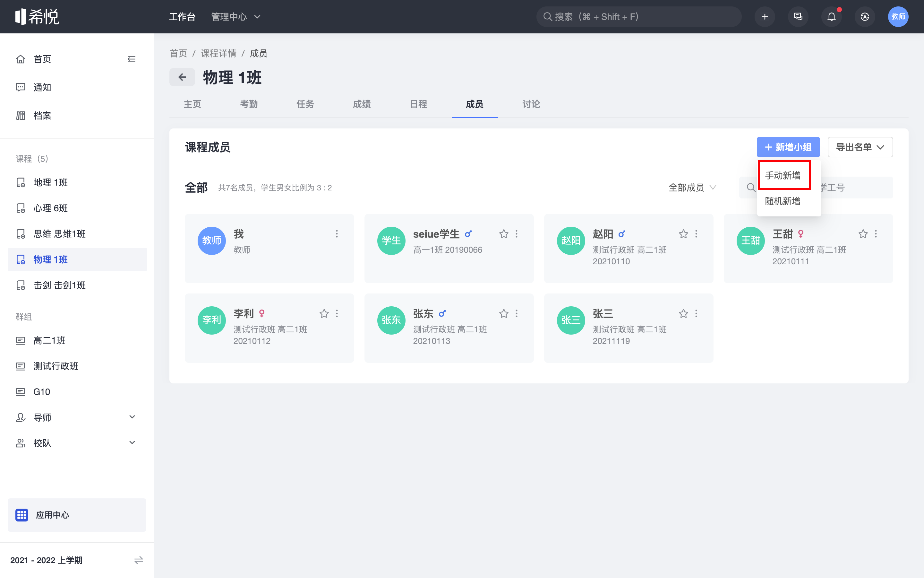Click the 希悦 logo

coord(37,17)
